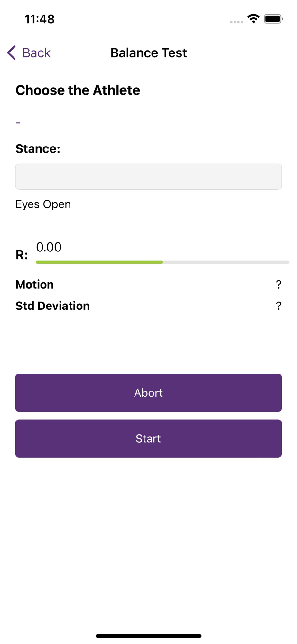Screen dimensions: 297x644
Task: Tap the clock time in status bar
Action: [40, 19]
